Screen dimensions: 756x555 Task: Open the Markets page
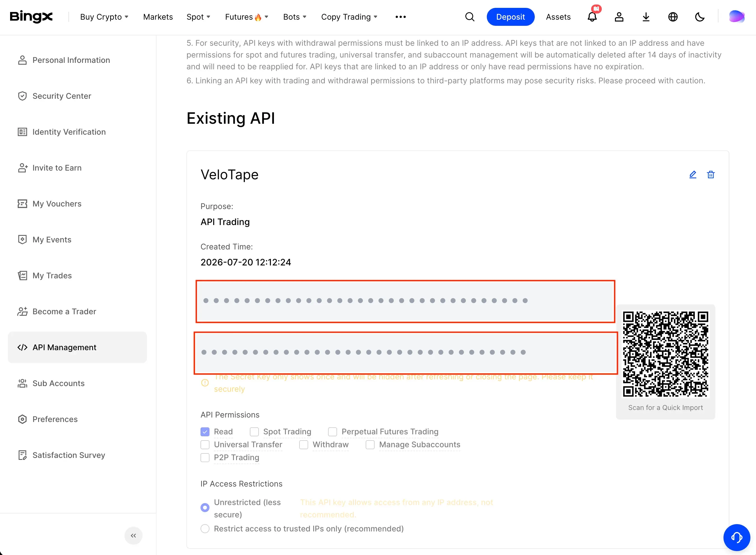click(158, 17)
